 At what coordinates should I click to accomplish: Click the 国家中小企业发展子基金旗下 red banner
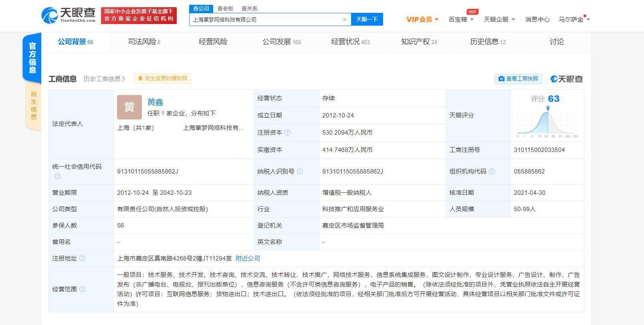pos(139,15)
